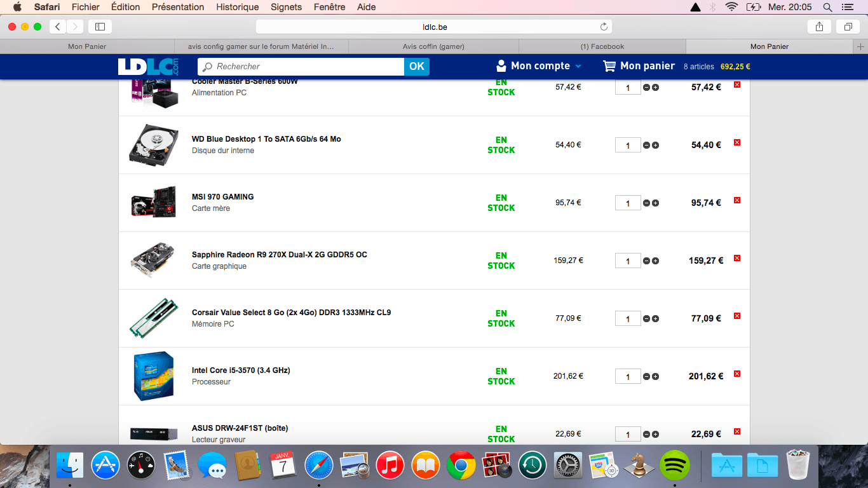The image size is (868, 488).
Task: Increase MSI 970 GAMING quantity with plus
Action: pos(655,203)
